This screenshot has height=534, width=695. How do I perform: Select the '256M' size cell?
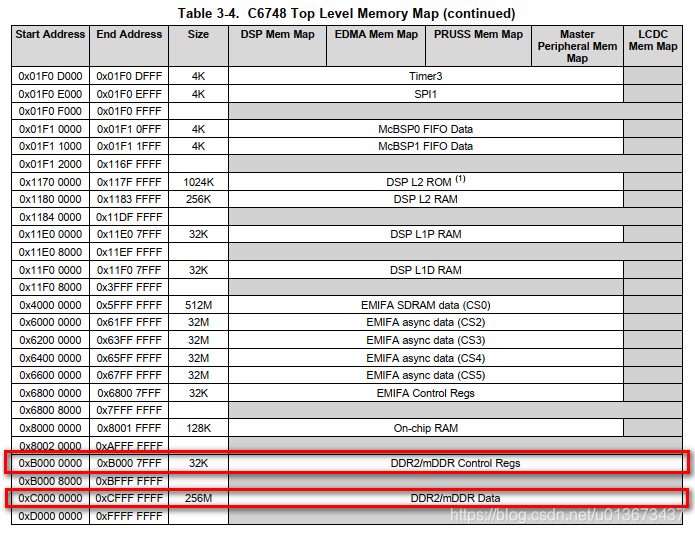[x=198, y=498]
